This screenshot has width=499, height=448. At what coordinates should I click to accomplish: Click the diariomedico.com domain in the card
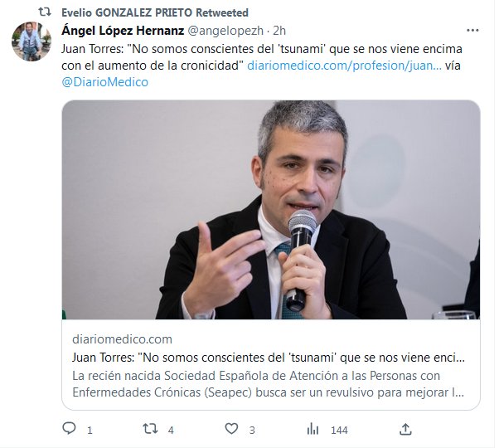122,339
